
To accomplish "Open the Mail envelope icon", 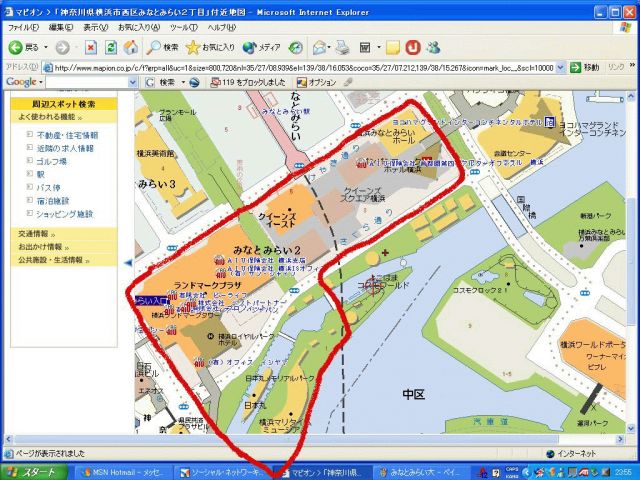I will coord(320,48).
